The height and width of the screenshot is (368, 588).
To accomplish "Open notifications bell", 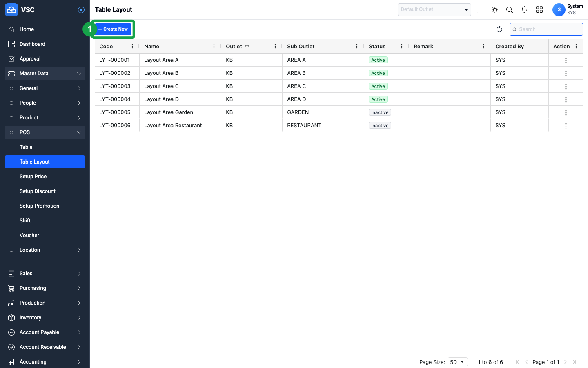I will 524,10.
